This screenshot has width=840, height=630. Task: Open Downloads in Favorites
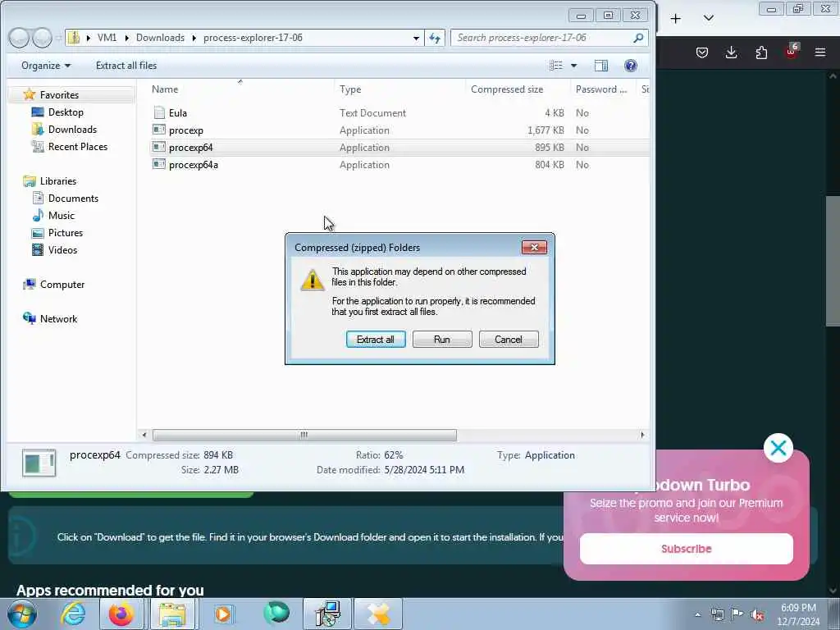pyautogui.click(x=72, y=129)
